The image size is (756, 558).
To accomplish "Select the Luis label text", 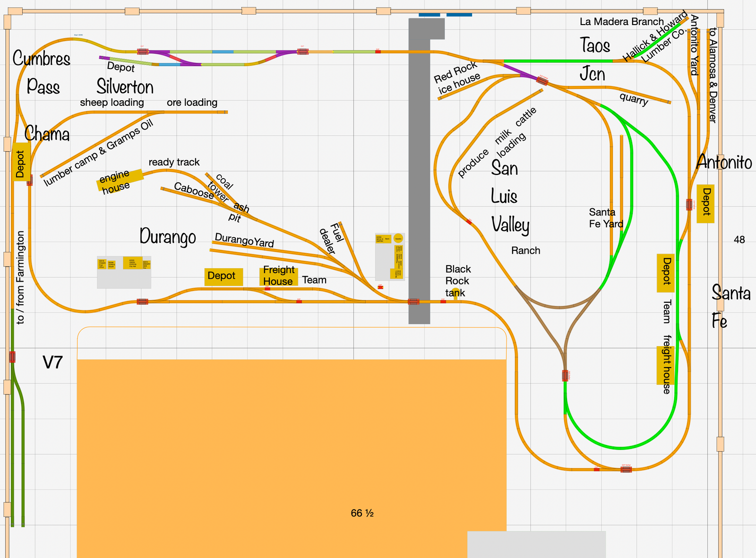I will click(504, 197).
